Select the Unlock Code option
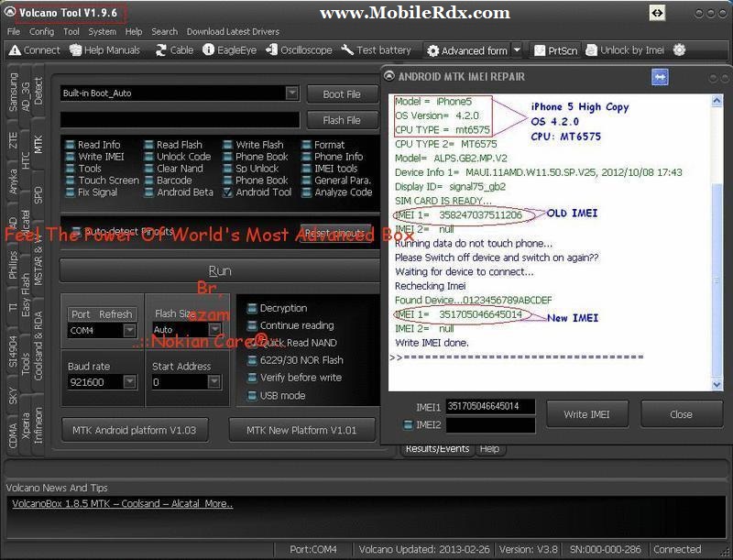This screenshot has height=560, width=733. pos(178,157)
